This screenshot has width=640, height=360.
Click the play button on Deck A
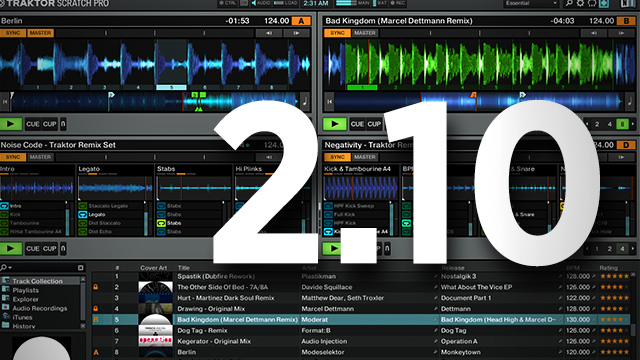coord(11,124)
